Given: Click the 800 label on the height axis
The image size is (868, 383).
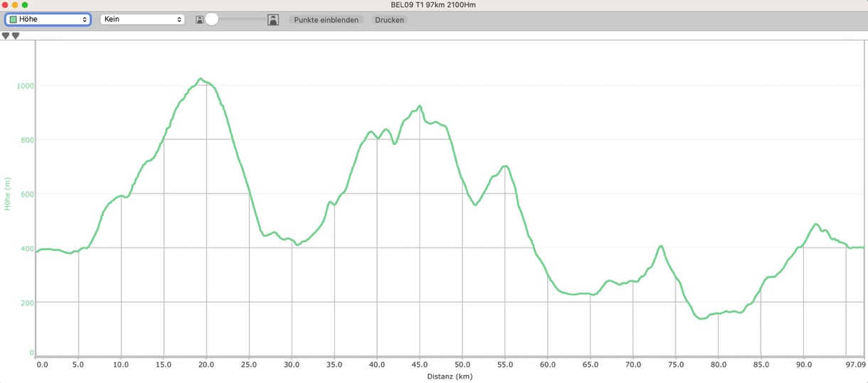Looking at the screenshot, I should (x=27, y=140).
